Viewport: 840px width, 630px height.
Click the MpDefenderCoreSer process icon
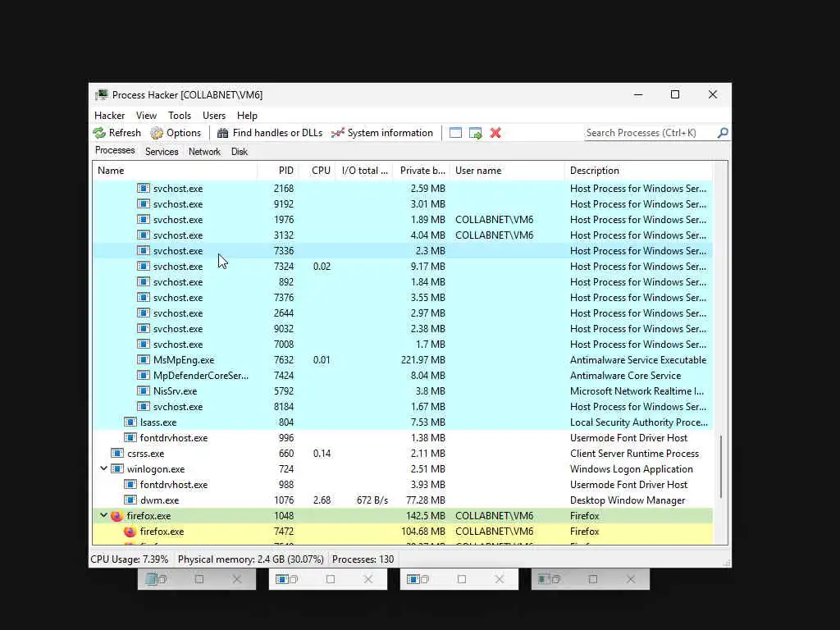click(143, 376)
